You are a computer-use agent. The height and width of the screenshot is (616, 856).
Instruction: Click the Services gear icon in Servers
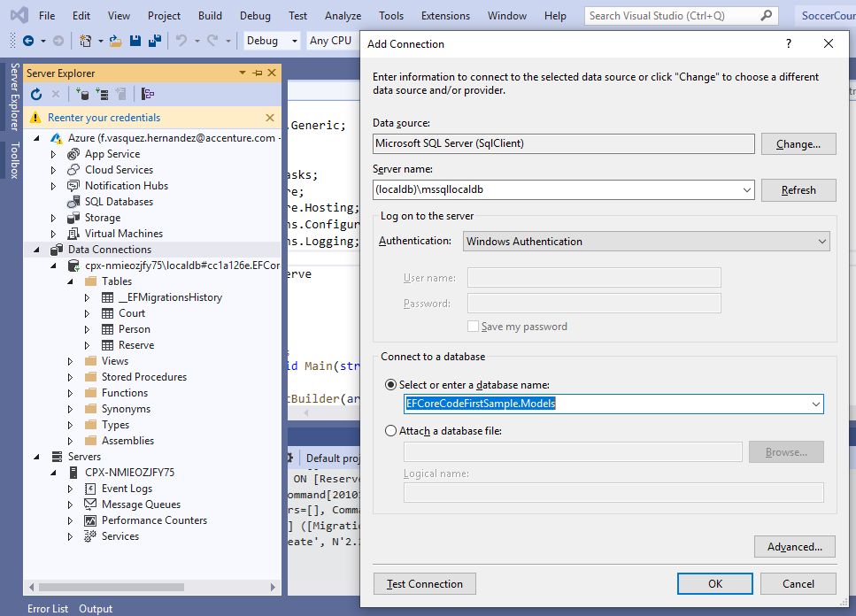pyautogui.click(x=90, y=536)
